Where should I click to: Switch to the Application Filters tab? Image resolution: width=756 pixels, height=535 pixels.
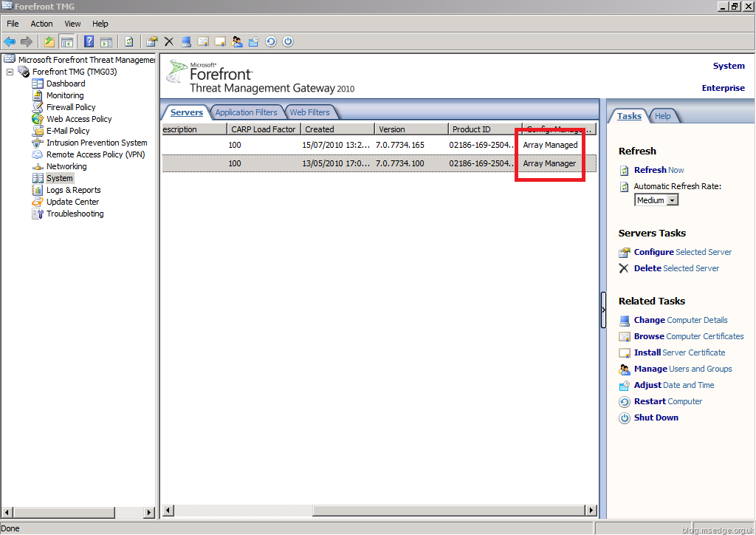pyautogui.click(x=247, y=112)
